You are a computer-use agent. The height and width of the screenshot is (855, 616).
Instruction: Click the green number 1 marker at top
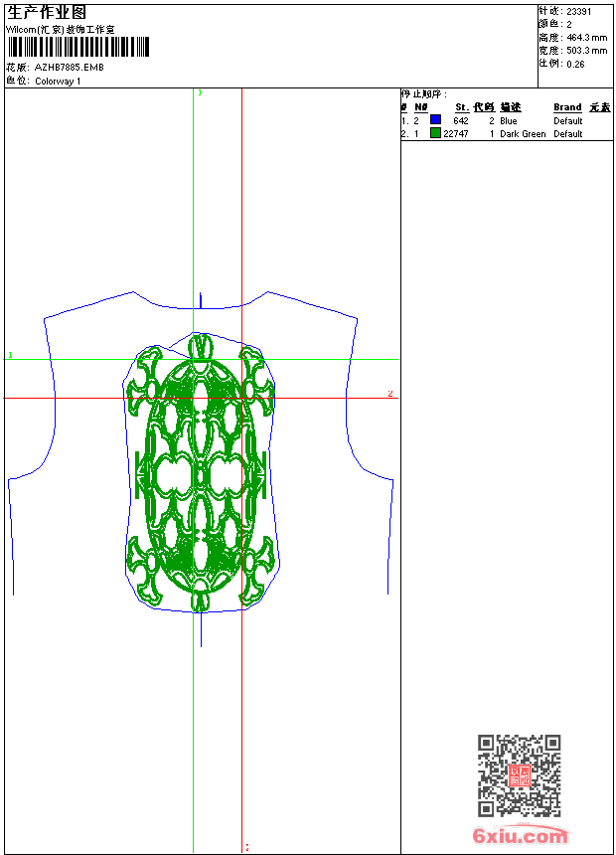pyautogui.click(x=200, y=92)
